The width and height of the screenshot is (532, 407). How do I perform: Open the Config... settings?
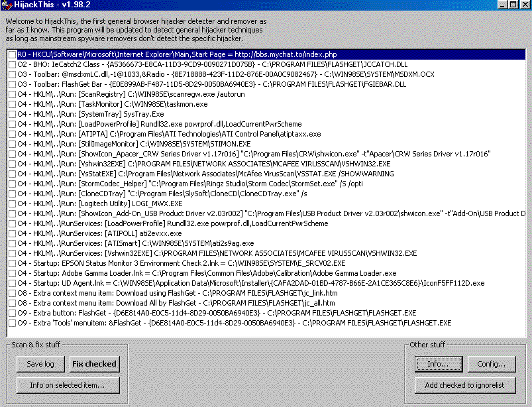[x=492, y=364]
